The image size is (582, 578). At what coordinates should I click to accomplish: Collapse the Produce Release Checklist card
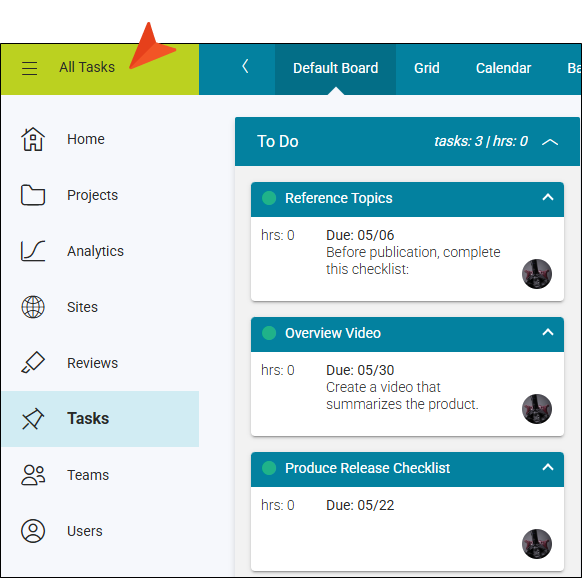548,467
